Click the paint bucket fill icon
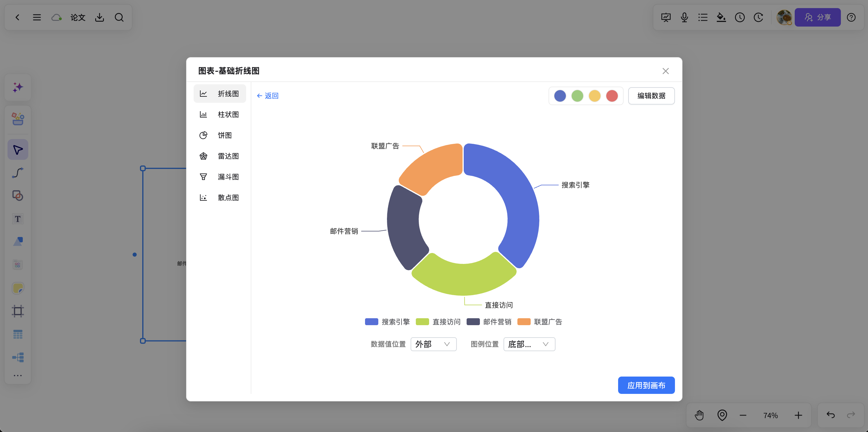 point(721,17)
